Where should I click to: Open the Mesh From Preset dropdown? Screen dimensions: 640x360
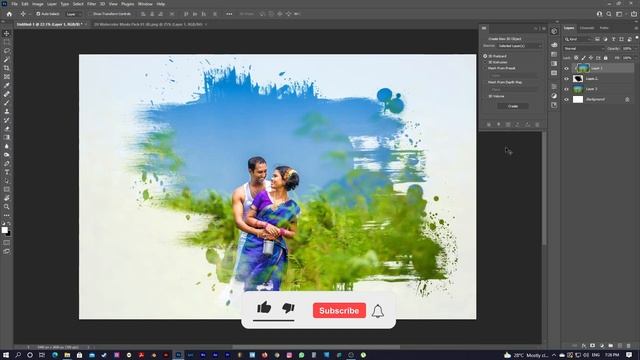(x=513, y=75)
